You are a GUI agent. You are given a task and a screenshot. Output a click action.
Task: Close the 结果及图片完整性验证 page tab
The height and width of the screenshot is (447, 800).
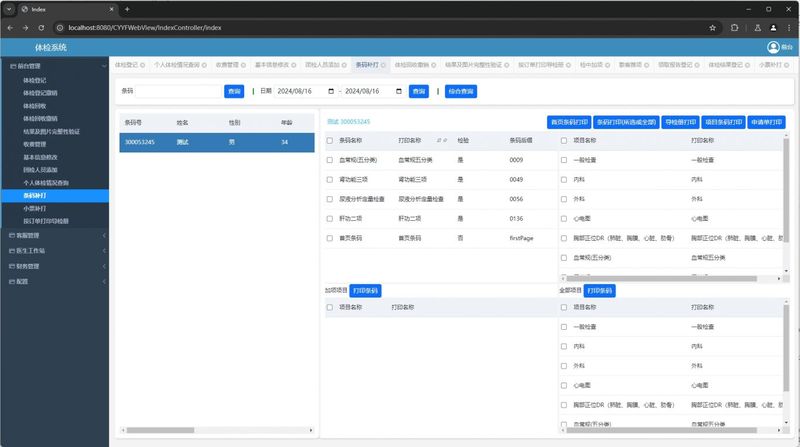click(507, 65)
